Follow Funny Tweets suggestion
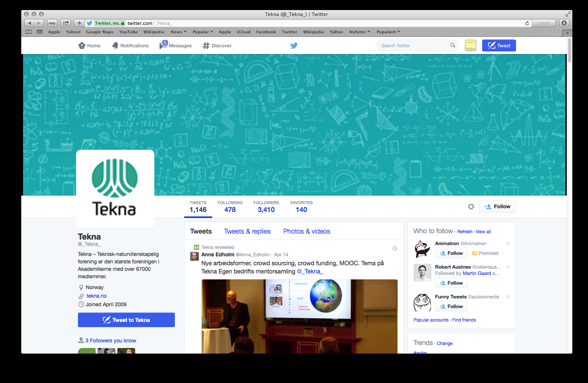Screen dimensions: 588x383 point(451,306)
